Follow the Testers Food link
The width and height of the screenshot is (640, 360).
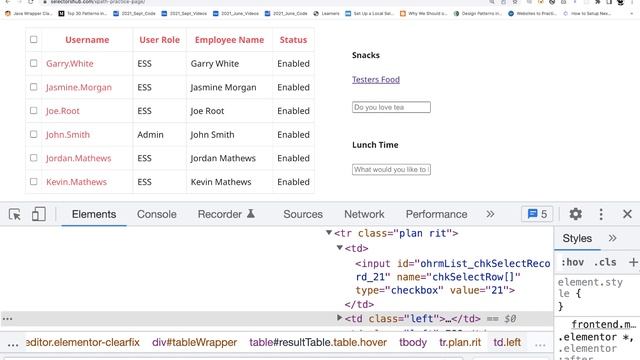point(376,80)
